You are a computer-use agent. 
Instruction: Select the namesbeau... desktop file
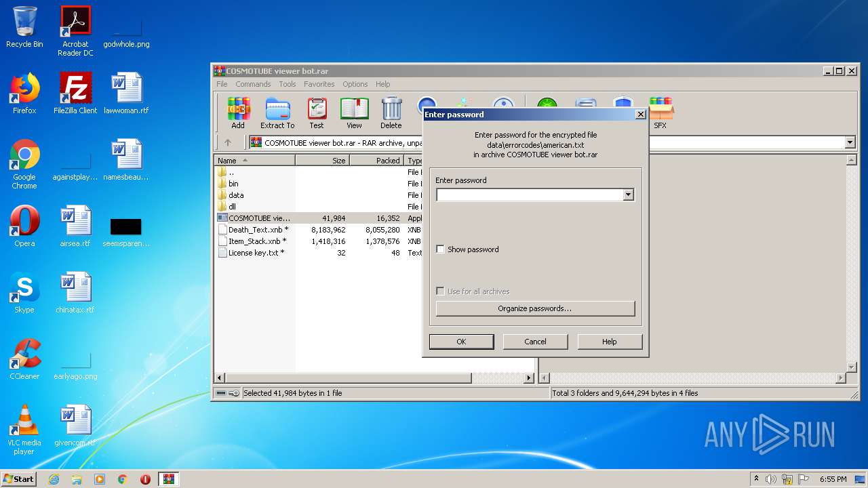(x=126, y=160)
